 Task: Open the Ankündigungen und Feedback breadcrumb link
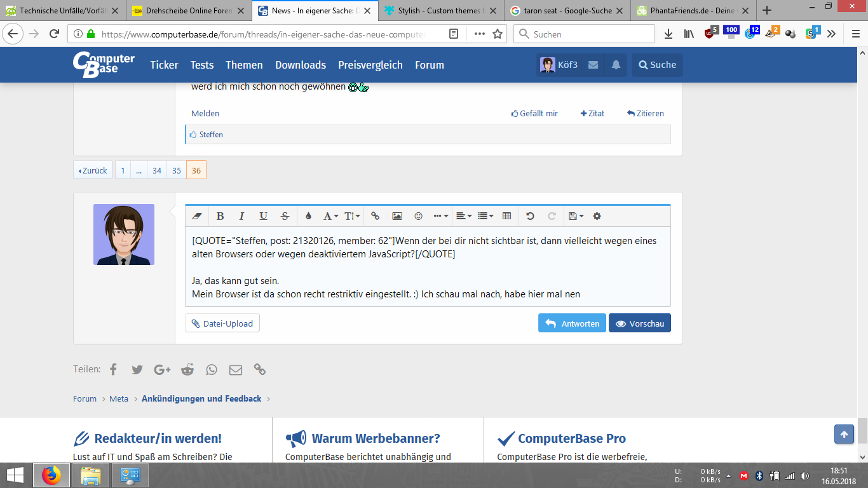[201, 398]
